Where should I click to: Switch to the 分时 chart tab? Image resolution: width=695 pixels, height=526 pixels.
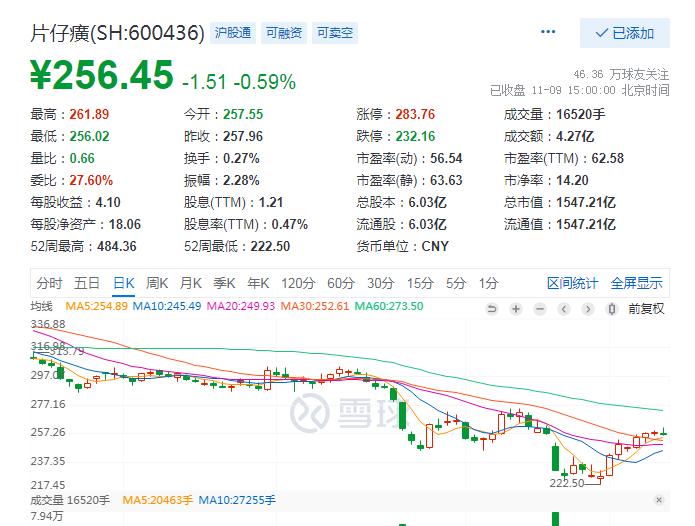pos(49,283)
